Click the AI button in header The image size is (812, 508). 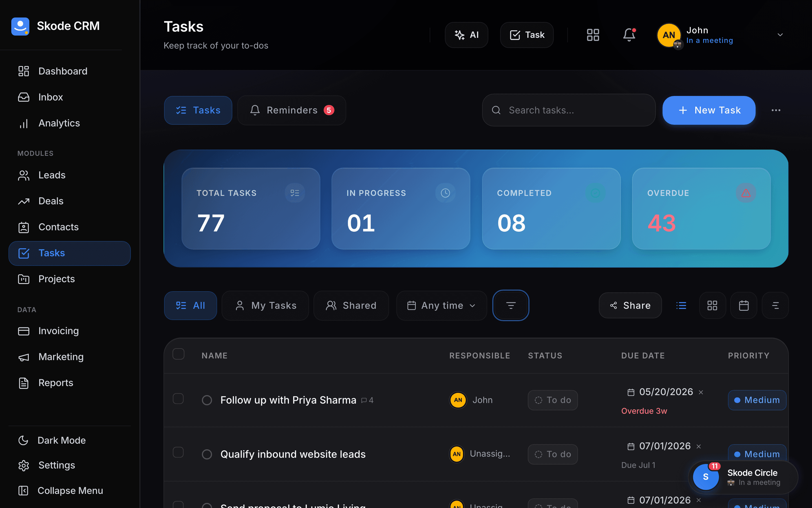click(466, 35)
